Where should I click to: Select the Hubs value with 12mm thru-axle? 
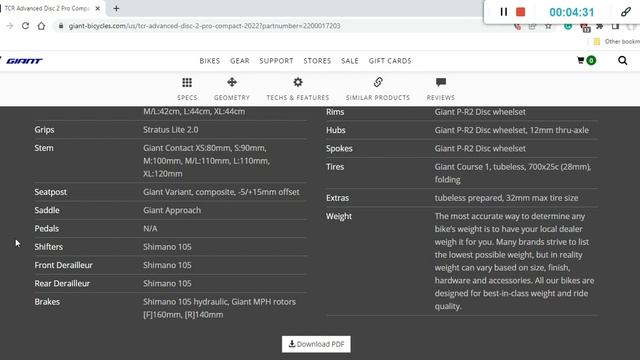511,130
